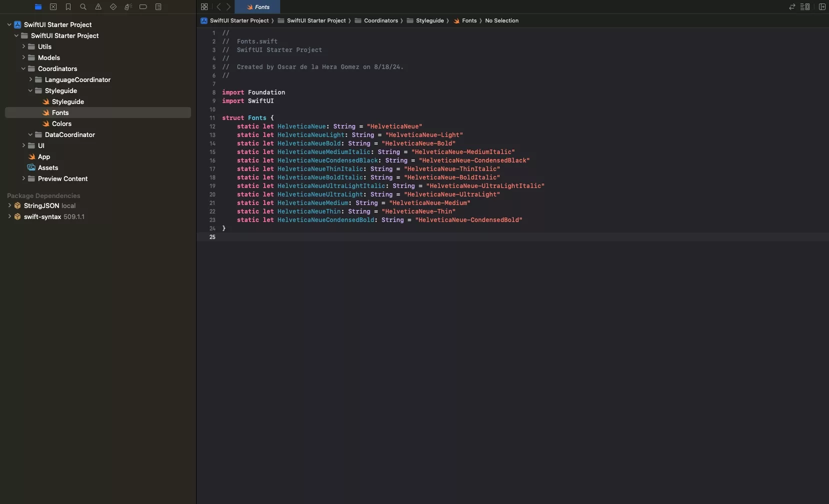Click the "HelveticaNeue-Light" string literal
This screenshot has width=829, height=504.
click(x=424, y=135)
